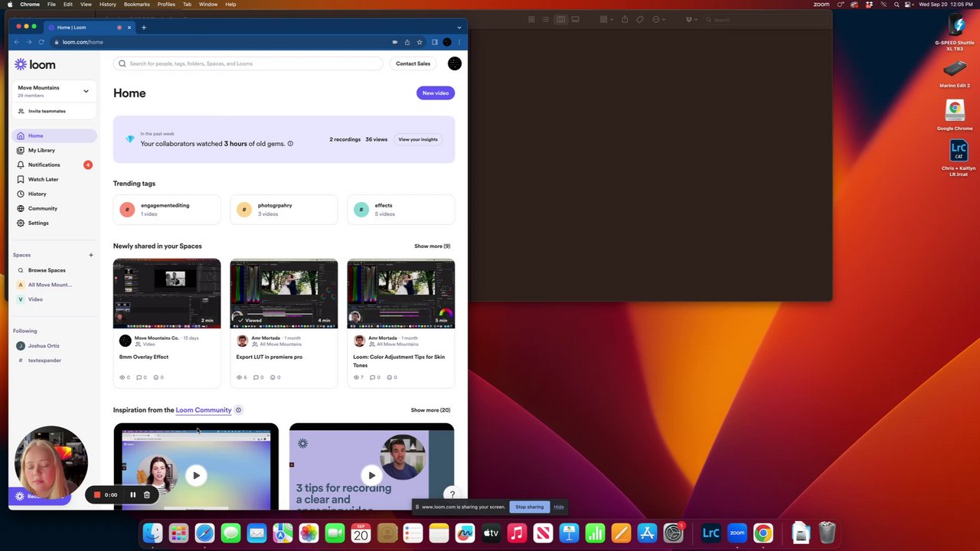Select Home | Loom tab

pyautogui.click(x=90, y=28)
